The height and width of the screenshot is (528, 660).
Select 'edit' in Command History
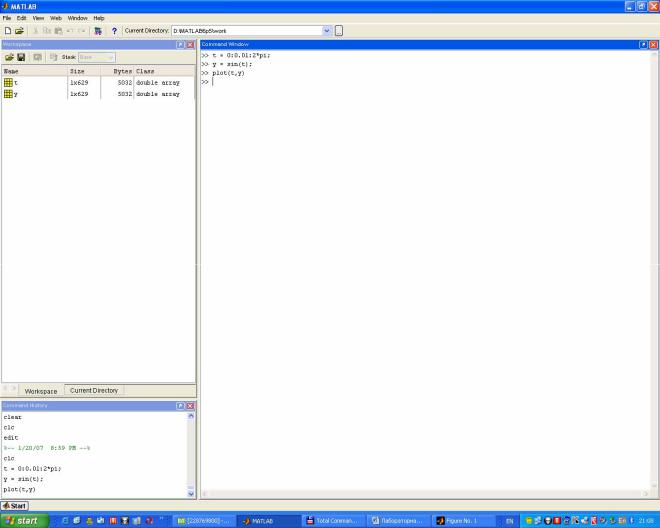point(11,437)
